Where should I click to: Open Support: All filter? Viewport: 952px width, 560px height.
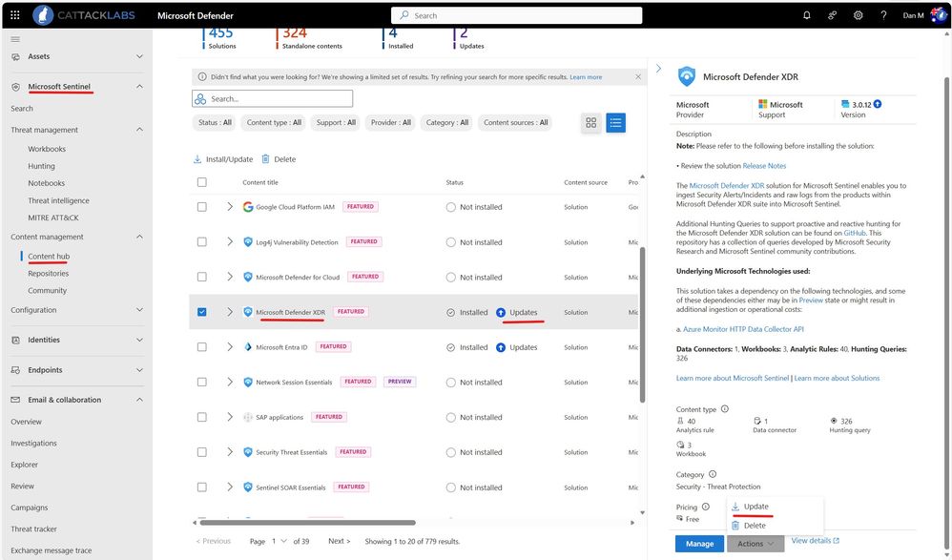tap(336, 123)
